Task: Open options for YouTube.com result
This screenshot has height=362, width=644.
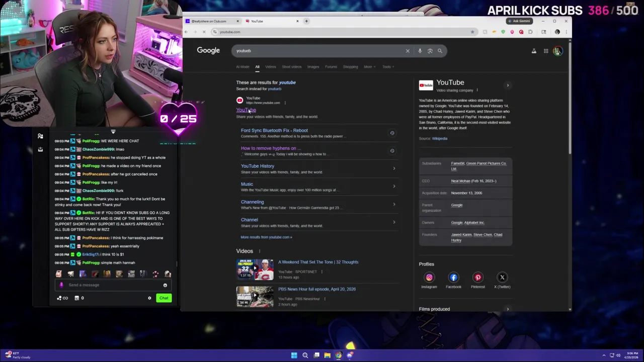Action: coord(285,103)
